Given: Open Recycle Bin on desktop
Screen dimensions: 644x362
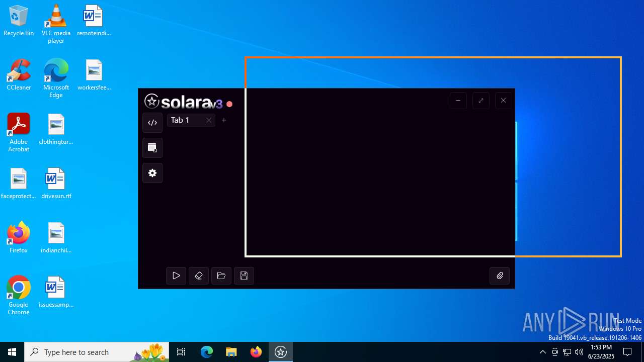Looking at the screenshot, I should (x=19, y=21).
